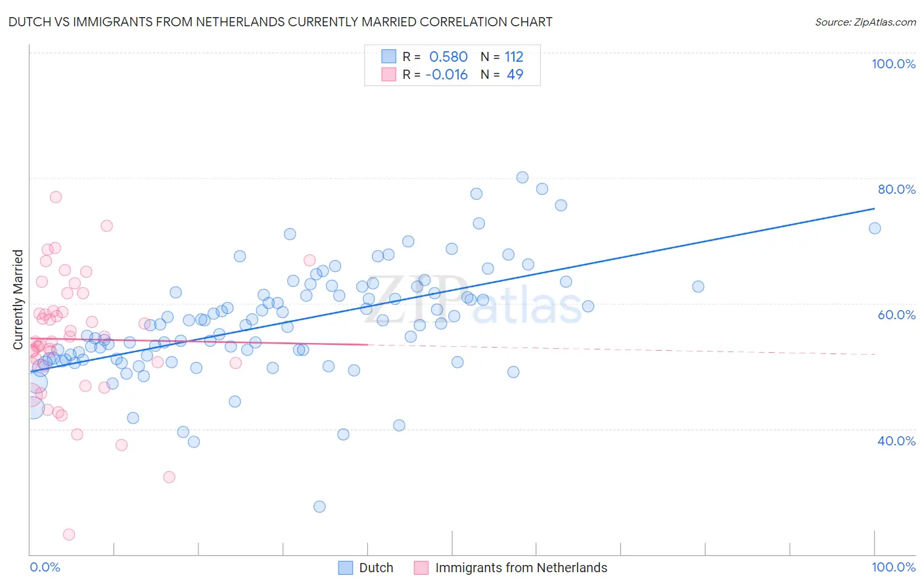Image resolution: width=924 pixels, height=586 pixels.
Task: Click the topmost pink data point near 77%
Action: coord(56,197)
